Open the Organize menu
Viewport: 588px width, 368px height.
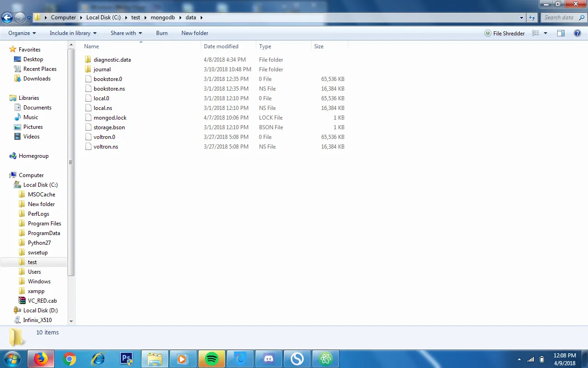click(x=22, y=33)
